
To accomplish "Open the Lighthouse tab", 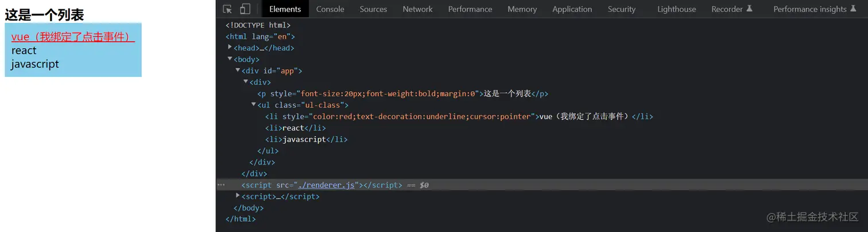I will [676, 9].
